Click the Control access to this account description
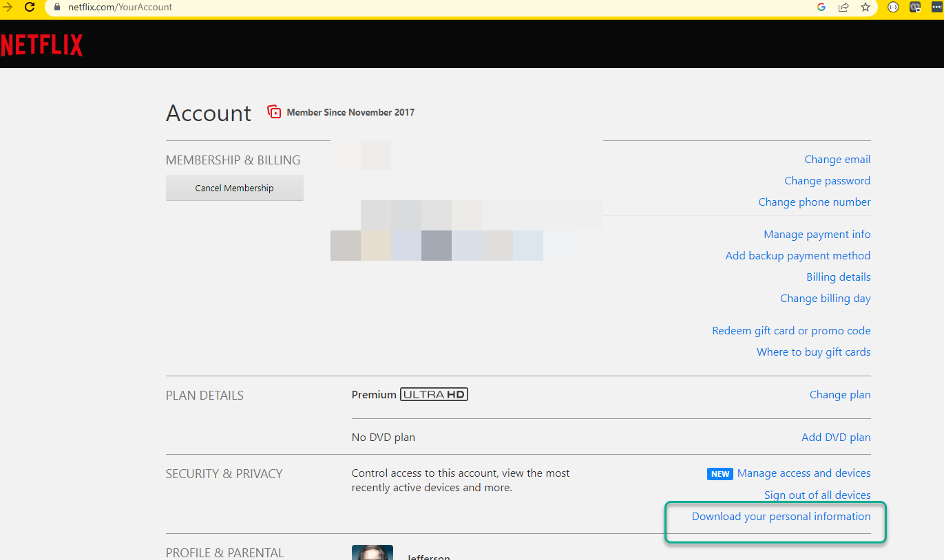Screen dimensions: 944x560 click(x=461, y=480)
